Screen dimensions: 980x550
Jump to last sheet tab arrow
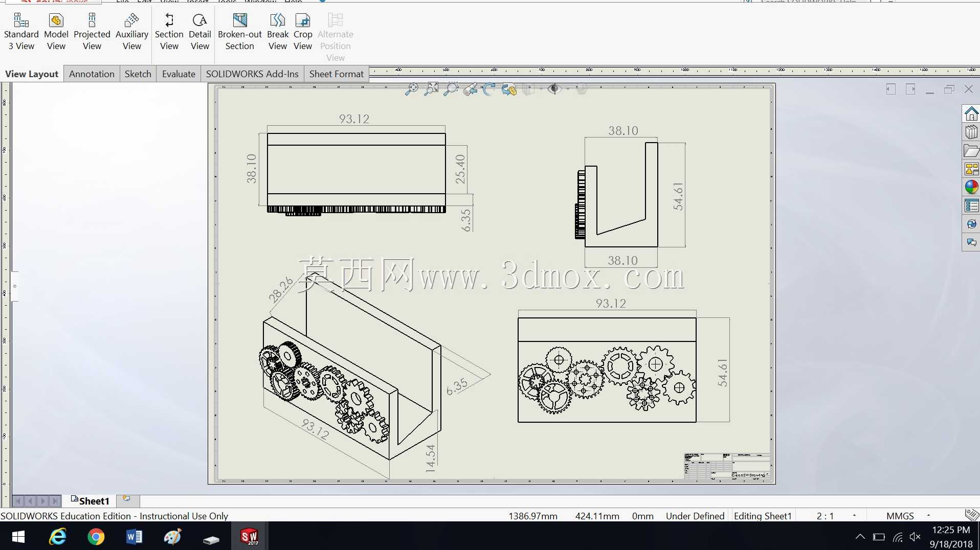(x=55, y=501)
